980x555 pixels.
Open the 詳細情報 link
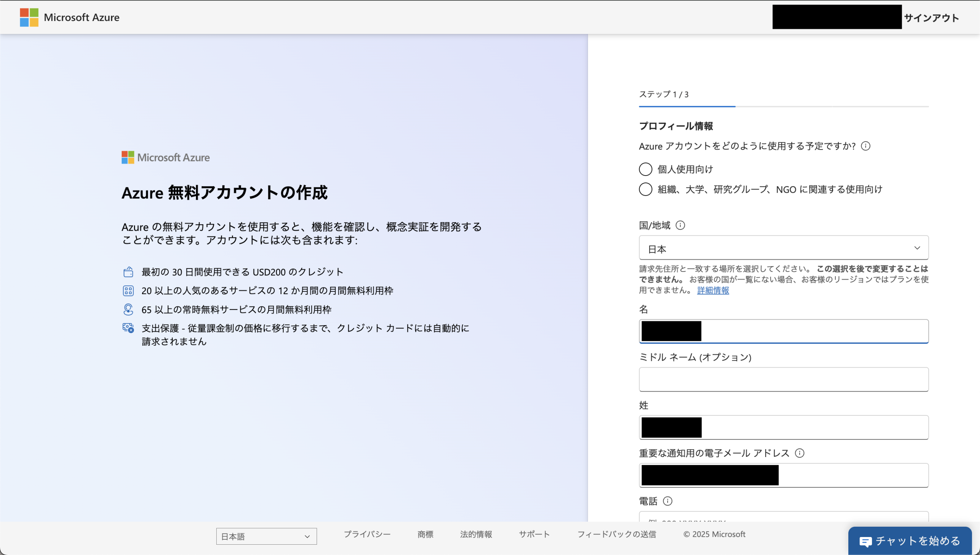(713, 290)
